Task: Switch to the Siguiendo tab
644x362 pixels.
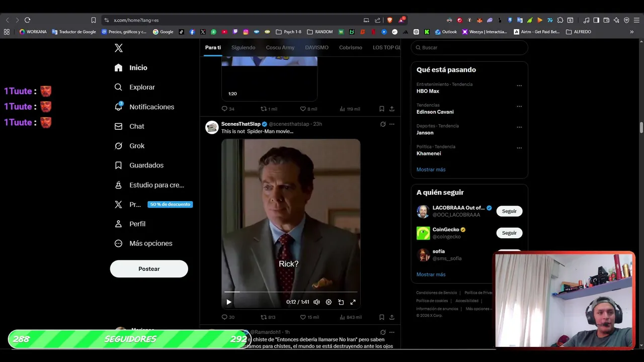Action: (244, 47)
